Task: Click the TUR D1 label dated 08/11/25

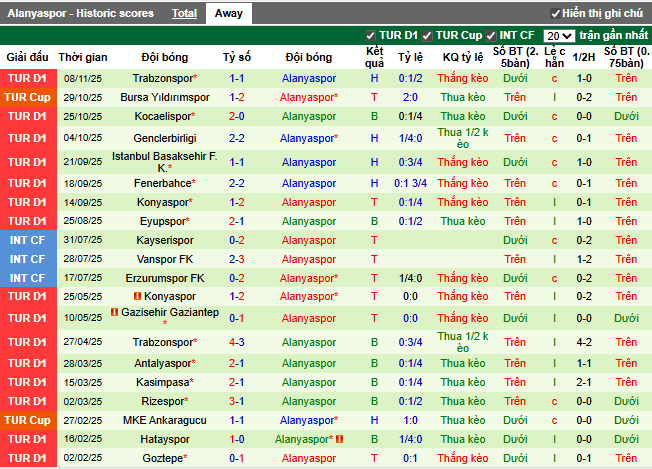Action: (x=28, y=78)
